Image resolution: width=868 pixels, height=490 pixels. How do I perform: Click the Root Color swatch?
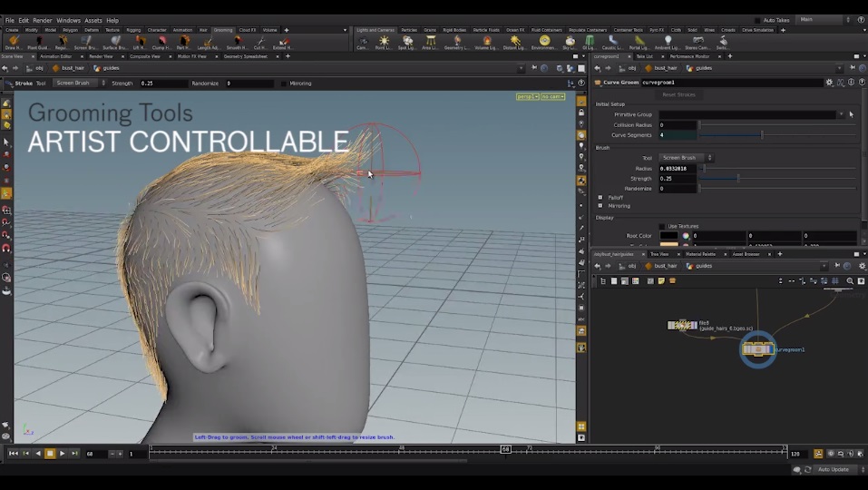[668, 236]
